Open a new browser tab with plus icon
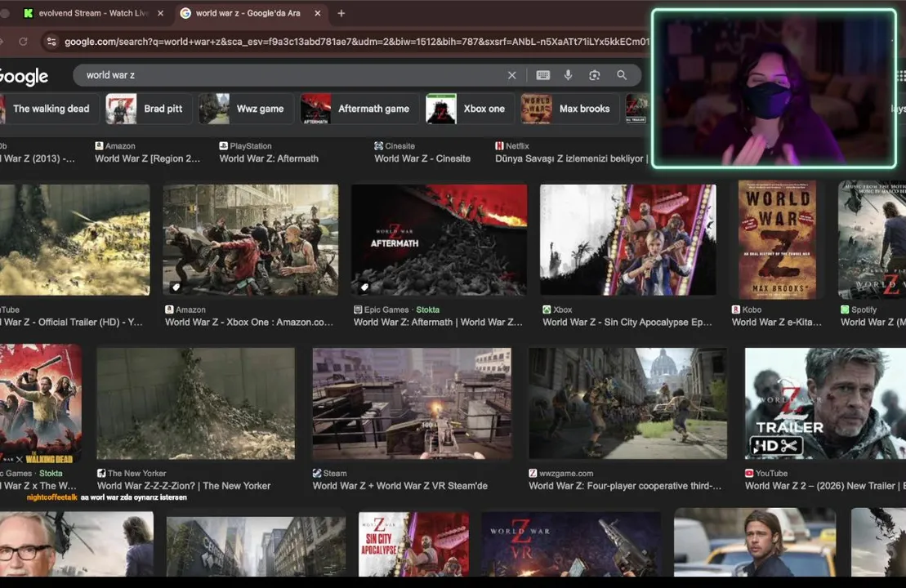 [341, 13]
